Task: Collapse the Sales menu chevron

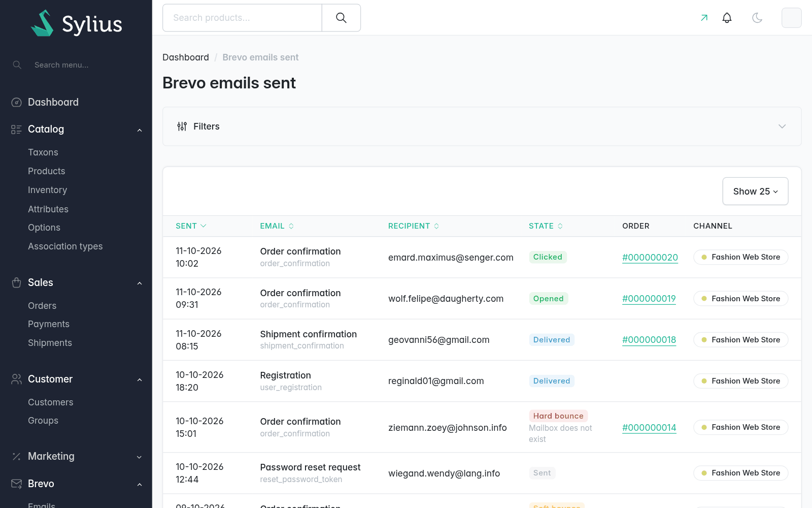Action: pyautogui.click(x=140, y=283)
